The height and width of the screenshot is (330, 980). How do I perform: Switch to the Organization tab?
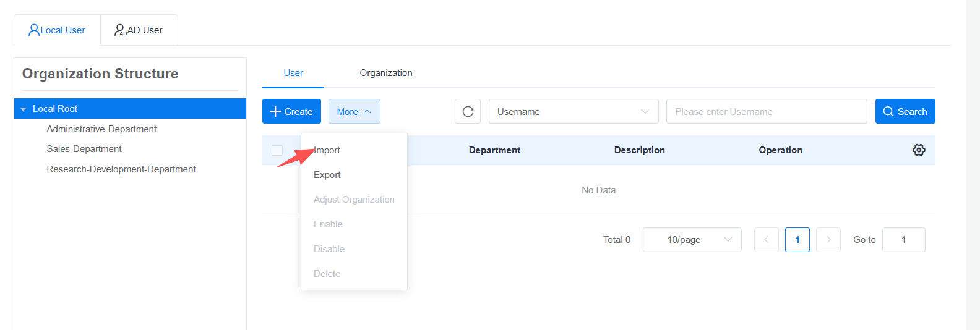386,73
